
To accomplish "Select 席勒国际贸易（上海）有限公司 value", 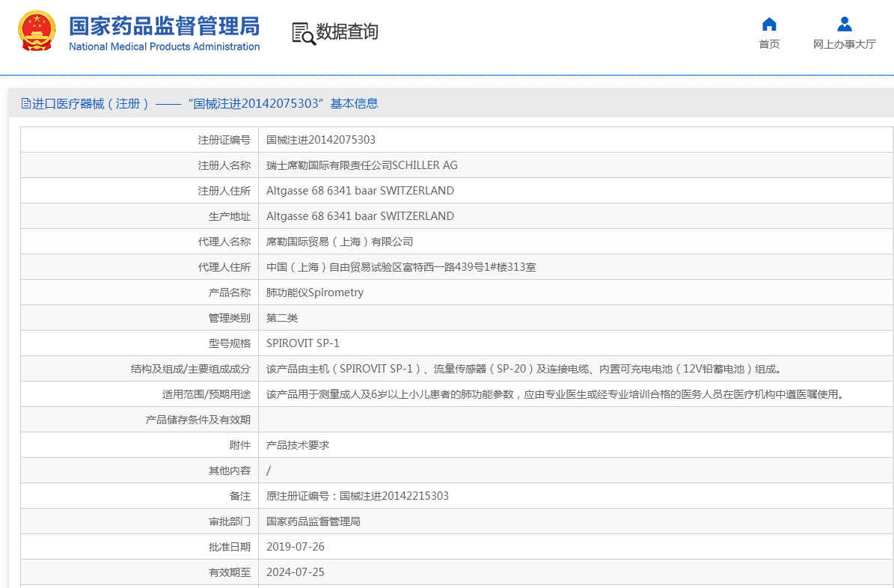I will (340, 242).
